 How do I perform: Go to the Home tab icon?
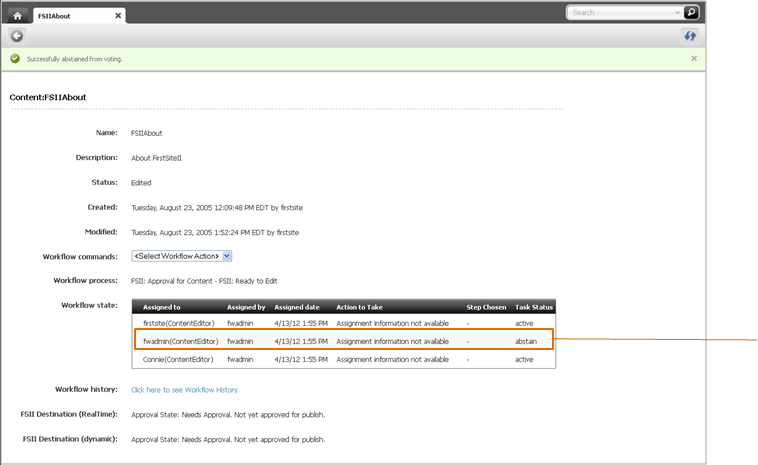point(17,15)
